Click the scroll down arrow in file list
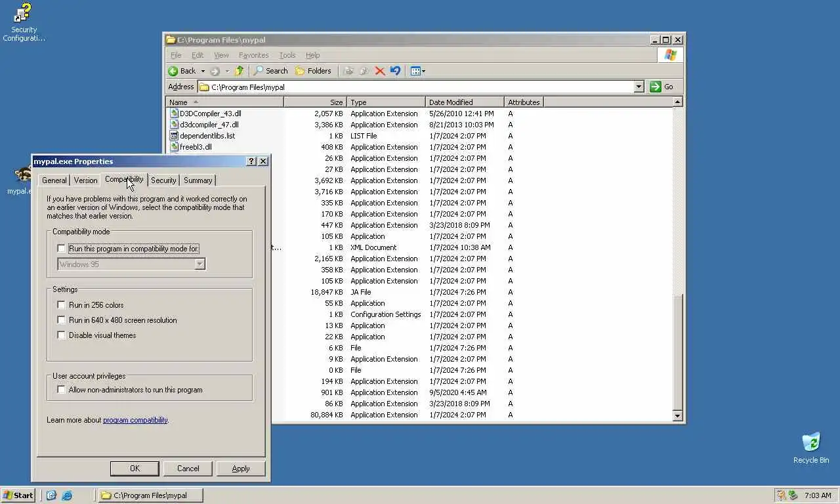 [678, 415]
